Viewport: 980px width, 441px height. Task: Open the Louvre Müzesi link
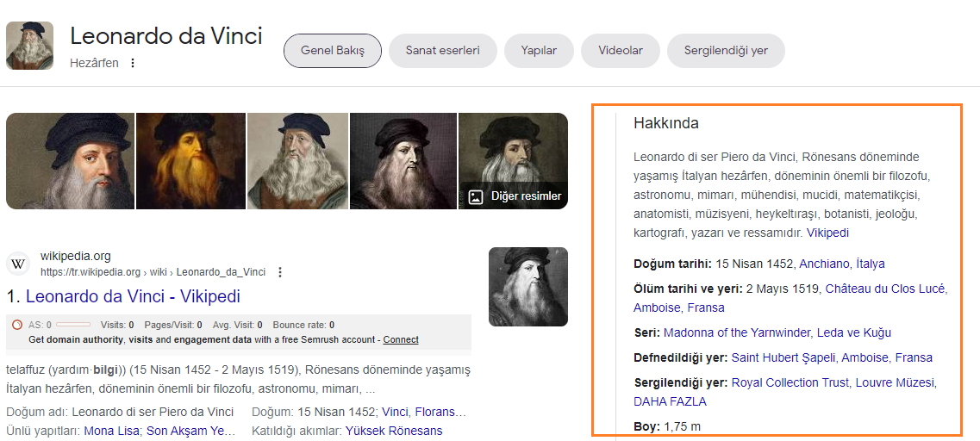coord(895,382)
